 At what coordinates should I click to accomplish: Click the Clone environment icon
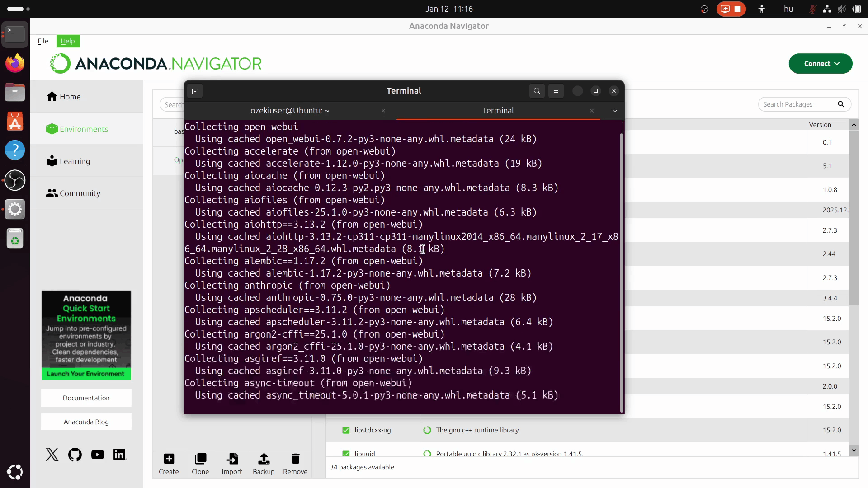[200, 459]
